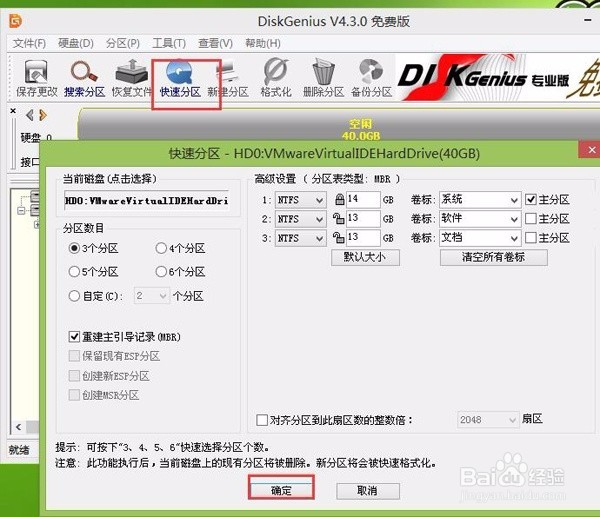The image size is (600, 517).
Task: Open custom partition count dropdown
Action: 152,296
